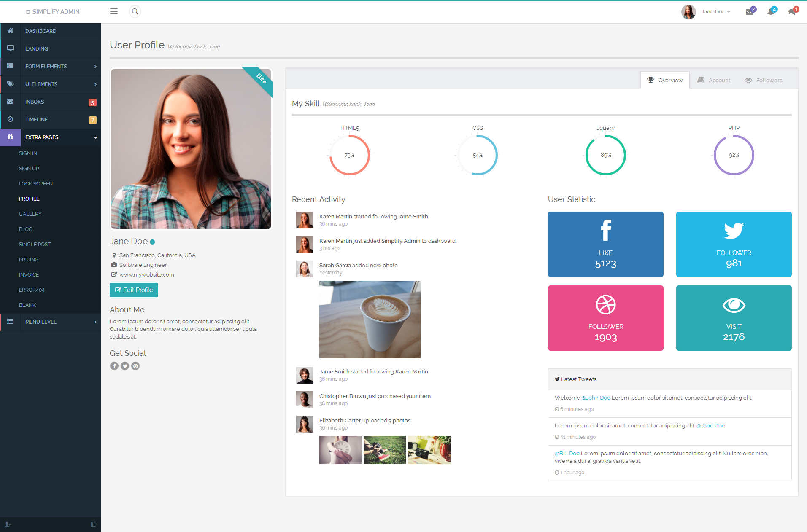The height and width of the screenshot is (532, 807).
Task: Click the Edit Profile button
Action: (134, 290)
